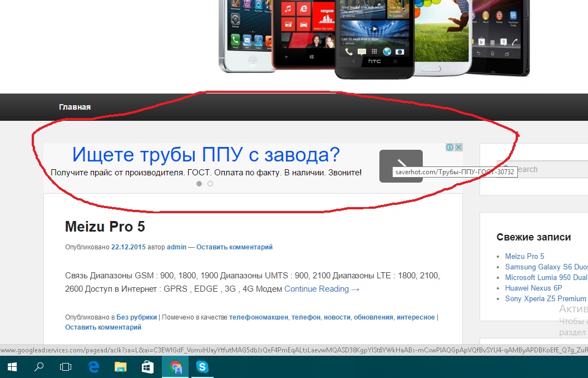Viewport: 588px width, 378px height.
Task: Click the ad's arrow button
Action: 401,166
